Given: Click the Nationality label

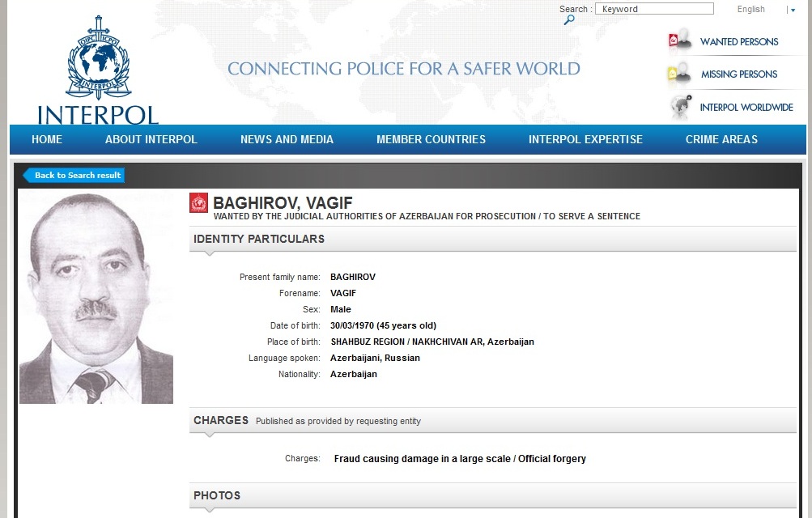Looking at the screenshot, I should [300, 374].
